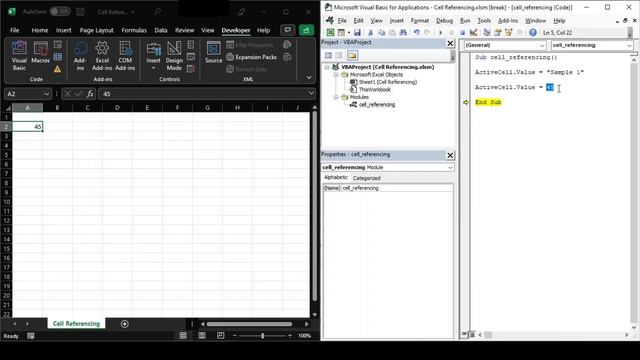The image size is (640, 360).
Task: Collapse Microsoft Excel Objects folder
Action: coord(336,75)
